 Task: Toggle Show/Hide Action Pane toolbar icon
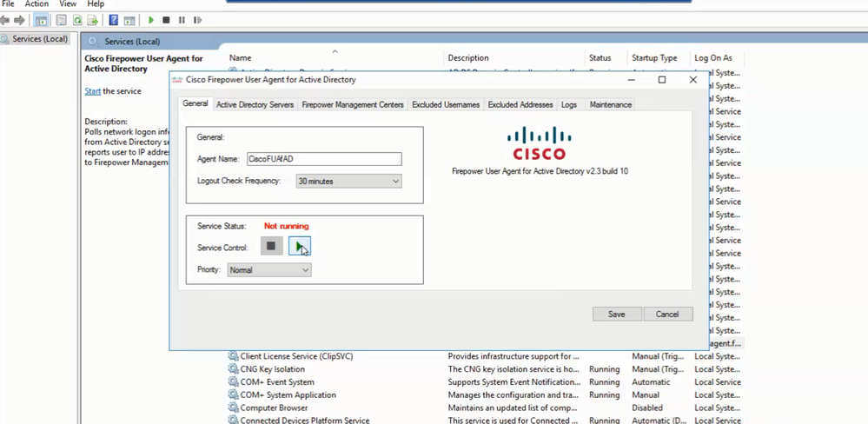tap(129, 21)
